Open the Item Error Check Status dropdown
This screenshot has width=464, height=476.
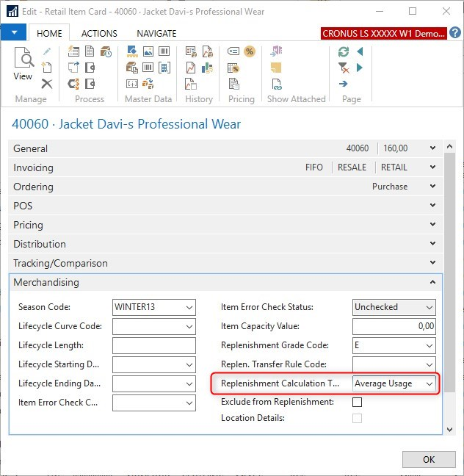(429, 307)
